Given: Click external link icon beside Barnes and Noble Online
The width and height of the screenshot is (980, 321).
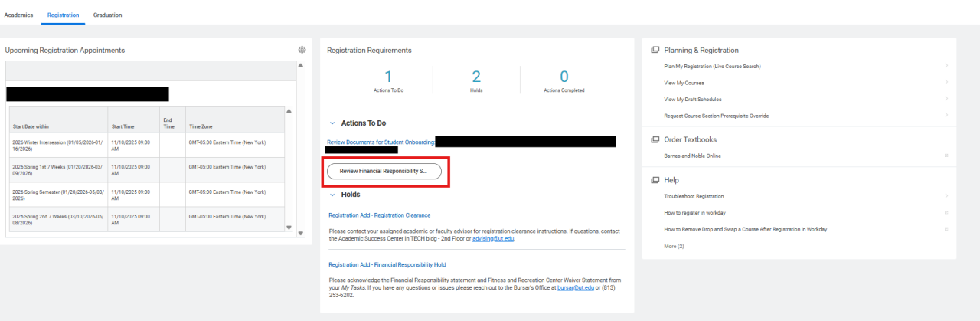Looking at the screenshot, I should pos(946,156).
